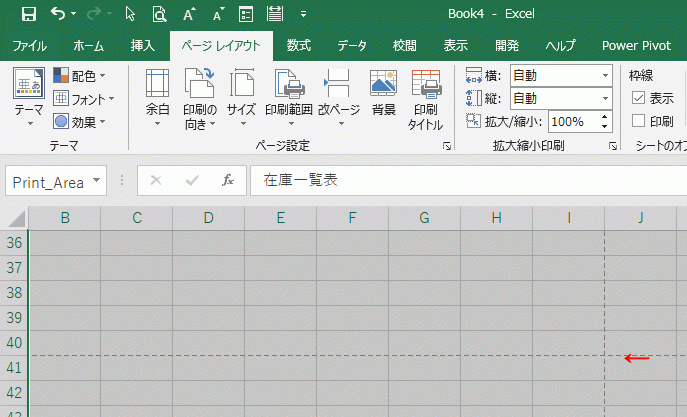Click the formula bar enter checkmark
The height and width of the screenshot is (417, 687).
coord(192,180)
